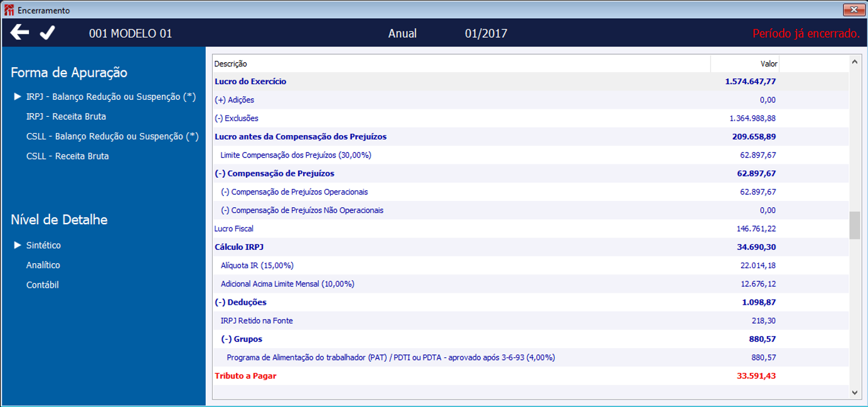868x407 pixels.
Task: Select the (-) Deduções row
Action: pos(530,302)
